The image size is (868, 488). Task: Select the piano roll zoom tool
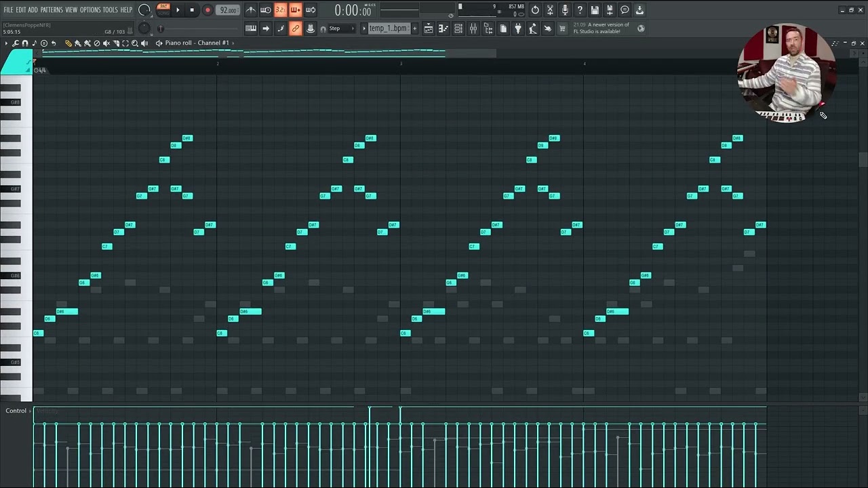pos(135,43)
